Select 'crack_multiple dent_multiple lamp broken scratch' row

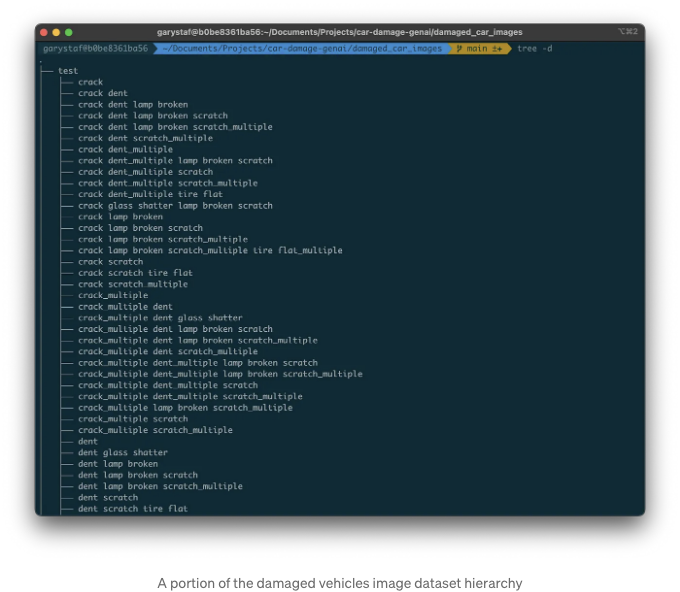pyautogui.click(x=198, y=363)
